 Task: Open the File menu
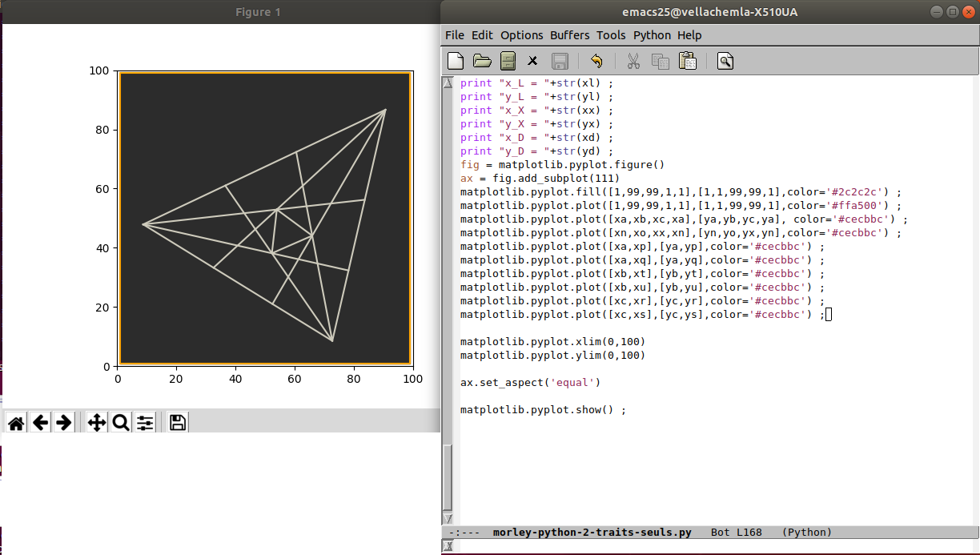pos(454,35)
